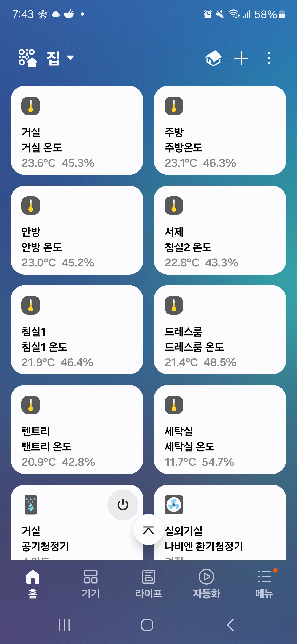Open the three-dot more options menu

pyautogui.click(x=269, y=58)
